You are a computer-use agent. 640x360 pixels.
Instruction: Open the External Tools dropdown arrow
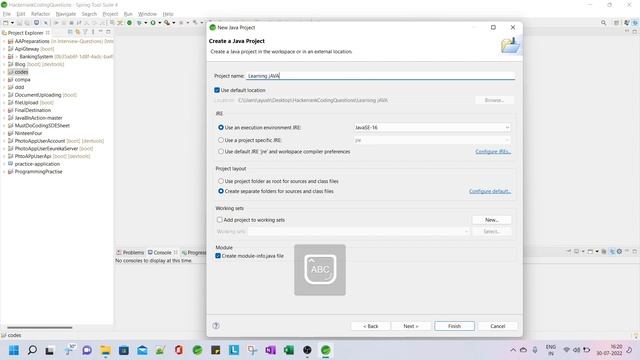[x=173, y=23]
